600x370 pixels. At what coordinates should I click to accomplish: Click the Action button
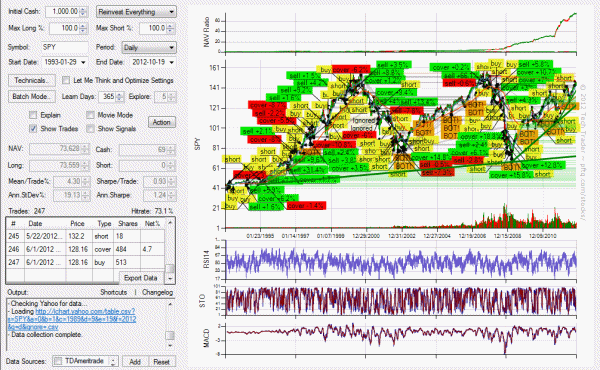click(162, 122)
